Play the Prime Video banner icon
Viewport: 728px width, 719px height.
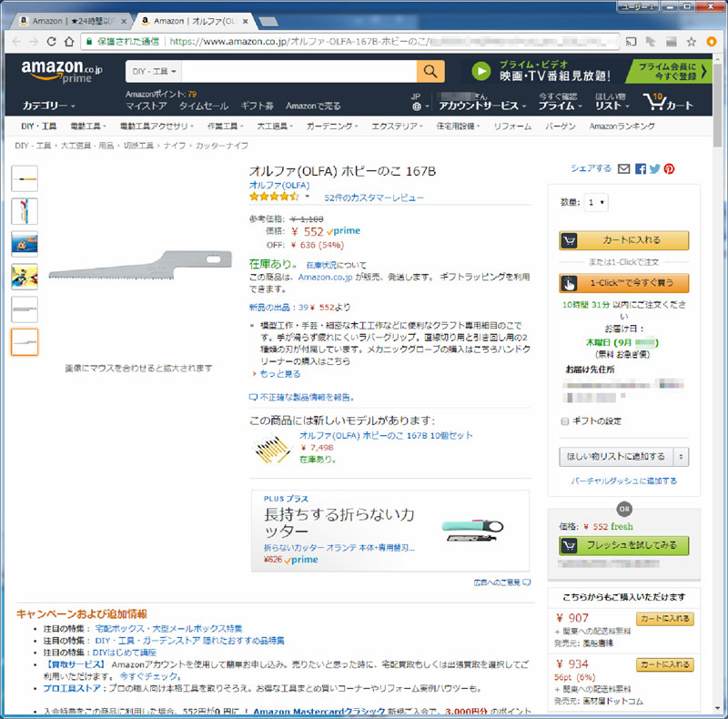[x=481, y=72]
